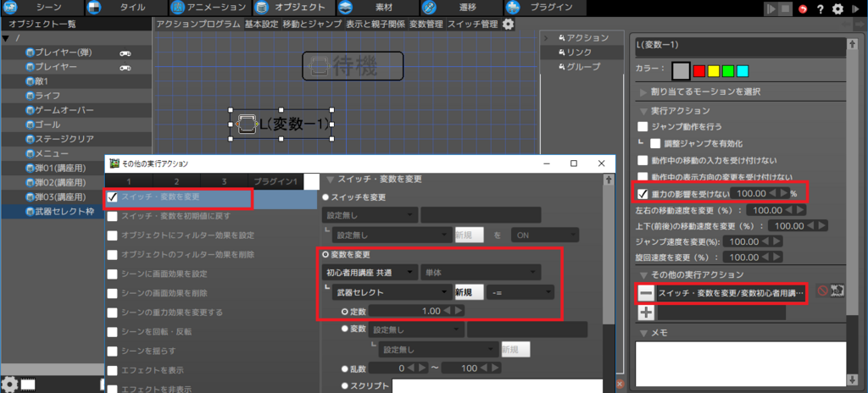Click the red prohibition icon beside action entry
This screenshot has width=868, height=393.
822,291
